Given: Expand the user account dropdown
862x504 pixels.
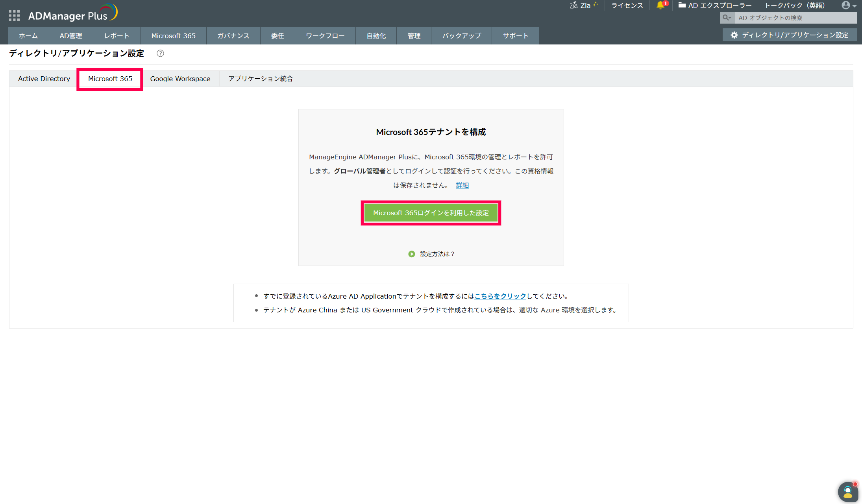Looking at the screenshot, I should [x=849, y=6].
